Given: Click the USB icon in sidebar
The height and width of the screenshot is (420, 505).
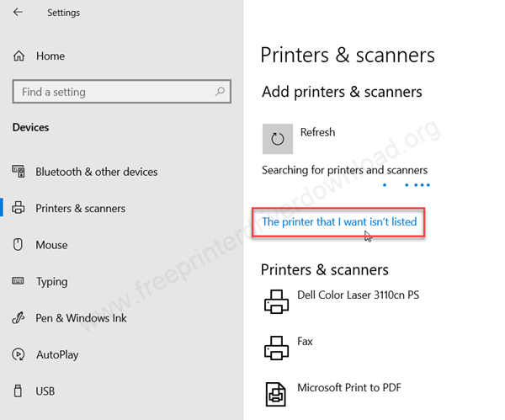Looking at the screenshot, I should pyautogui.click(x=19, y=391).
